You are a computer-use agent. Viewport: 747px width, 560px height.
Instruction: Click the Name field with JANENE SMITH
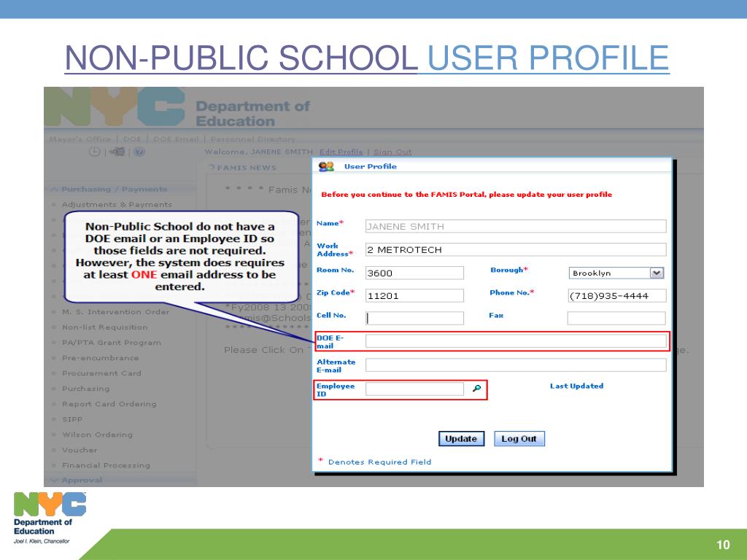(x=516, y=226)
